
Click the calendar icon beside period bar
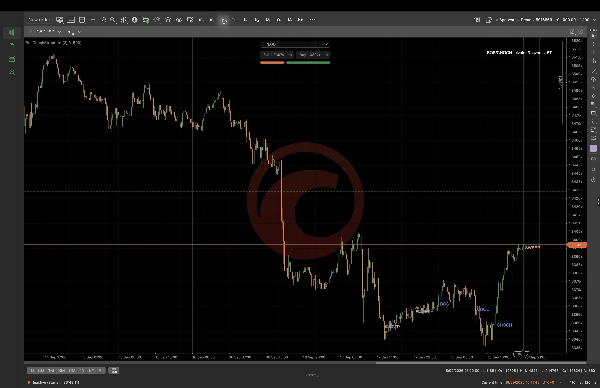click(x=114, y=370)
